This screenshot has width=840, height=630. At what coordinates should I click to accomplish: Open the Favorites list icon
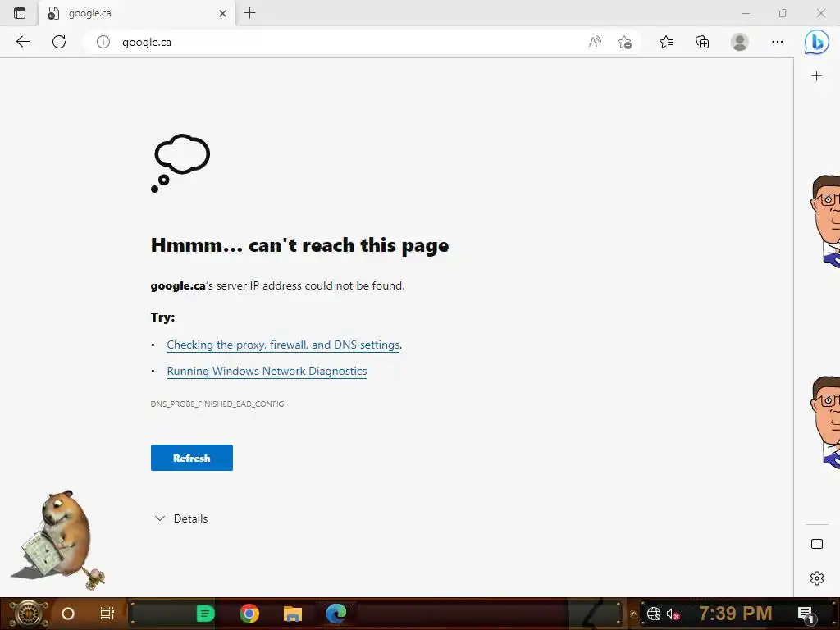pos(666,42)
